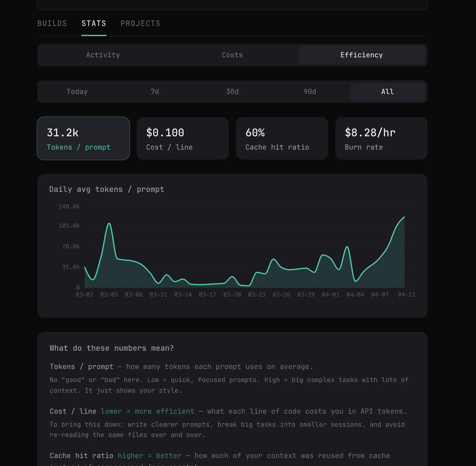Choose the 30d time range
This screenshot has height=466, width=476.
(x=232, y=92)
